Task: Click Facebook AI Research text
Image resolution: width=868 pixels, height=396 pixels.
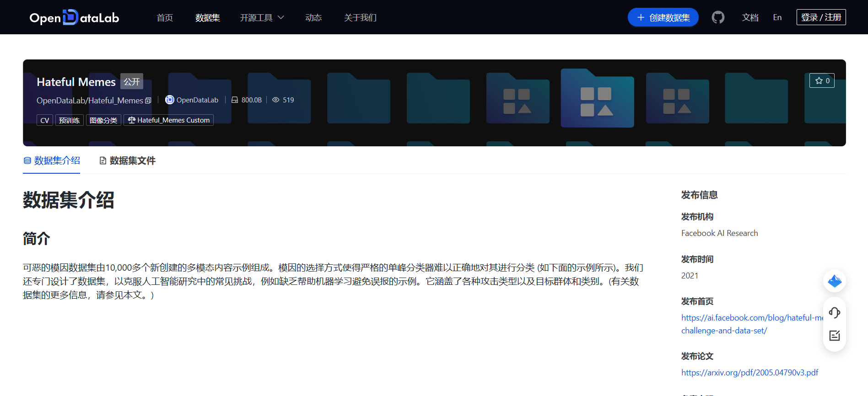Action: [x=719, y=233]
